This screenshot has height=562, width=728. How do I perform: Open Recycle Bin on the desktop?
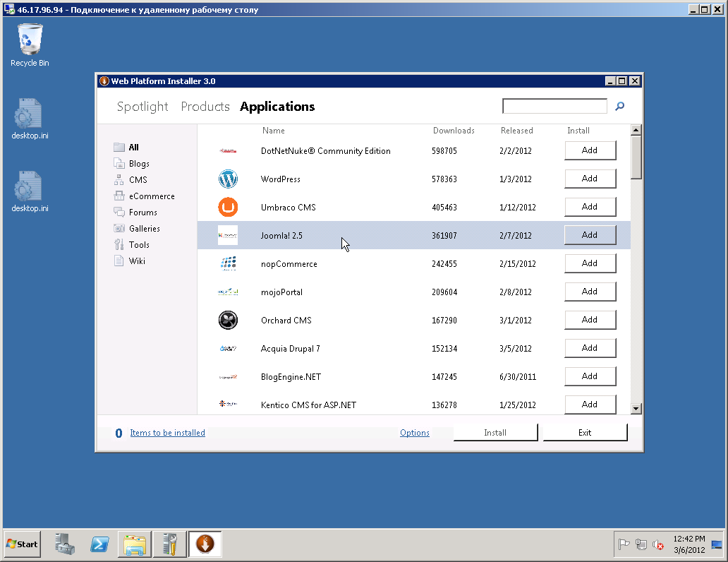pos(30,46)
